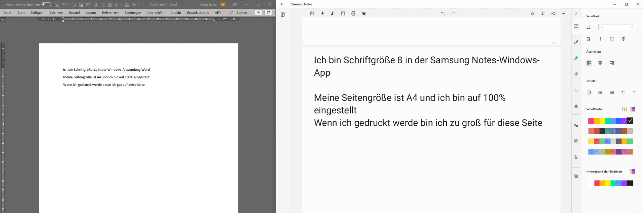Apply numbered list under Absatz
This screenshot has height=213, width=644.
(x=612, y=93)
